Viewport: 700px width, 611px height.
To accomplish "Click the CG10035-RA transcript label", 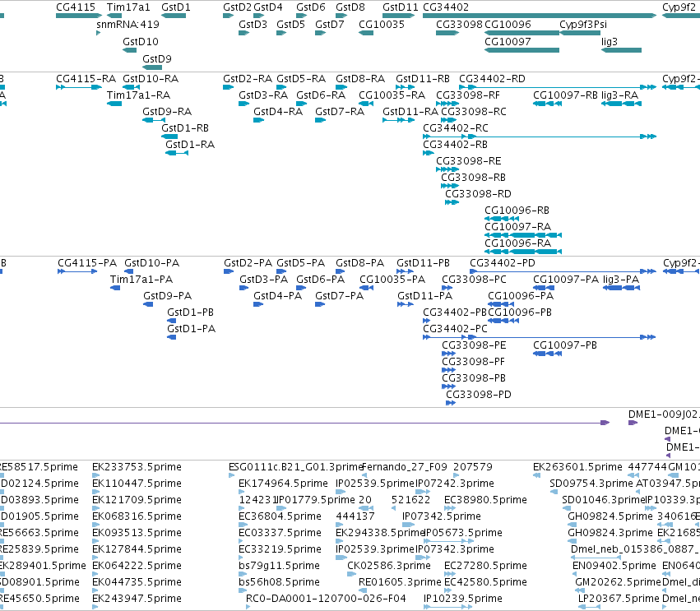I will tap(392, 95).
